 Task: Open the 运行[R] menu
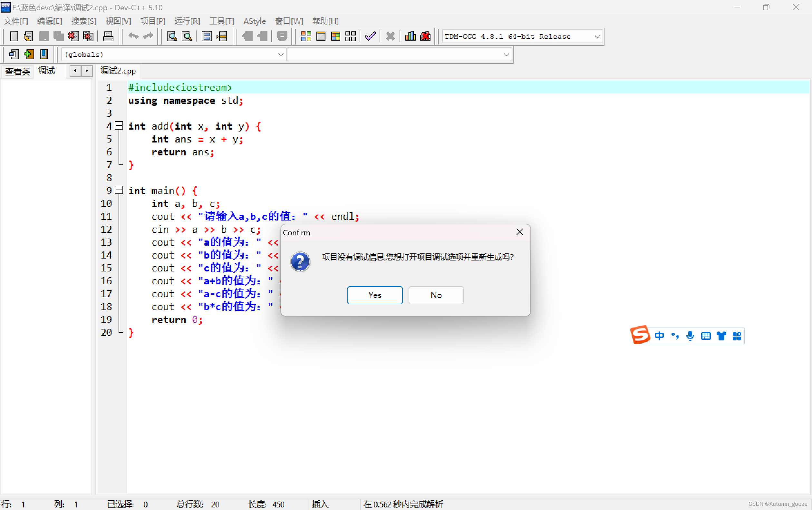187,21
